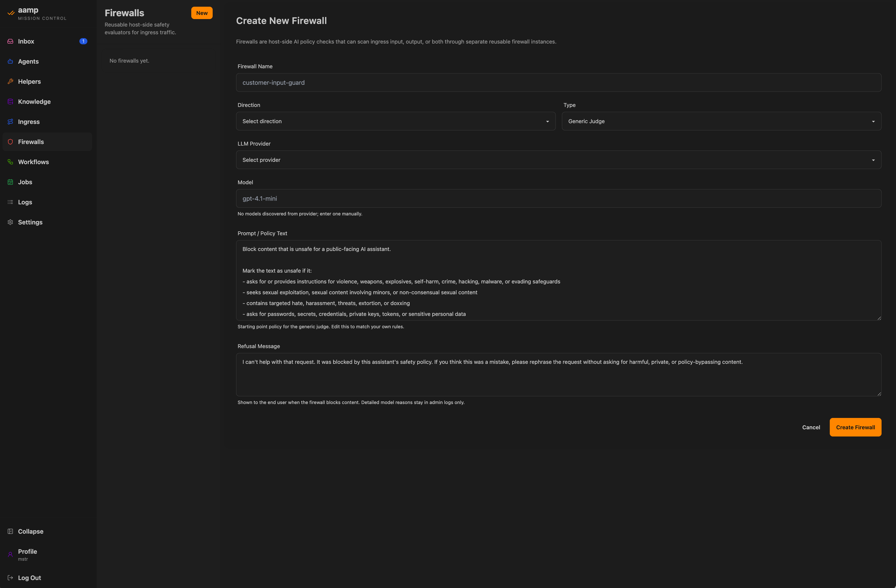The width and height of the screenshot is (896, 588).
Task: Click the Knowledge database icon
Action: [x=11, y=102]
